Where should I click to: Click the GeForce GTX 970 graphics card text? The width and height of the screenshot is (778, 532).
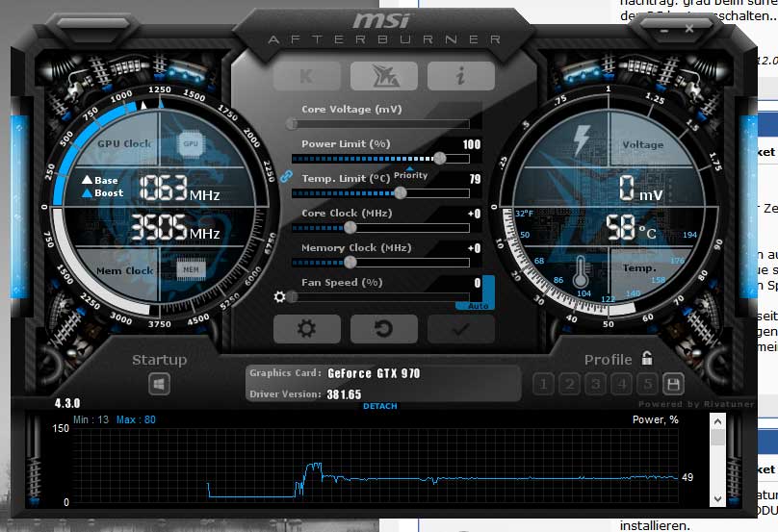375,373
